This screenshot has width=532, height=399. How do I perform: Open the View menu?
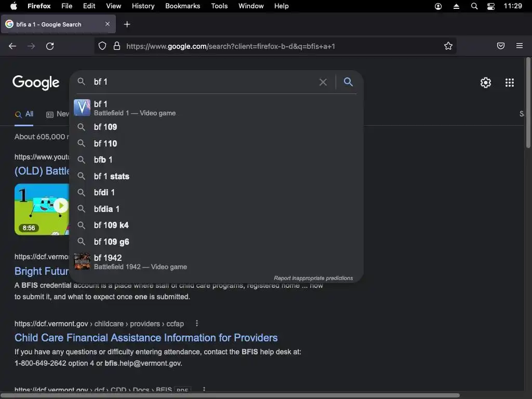click(x=114, y=6)
